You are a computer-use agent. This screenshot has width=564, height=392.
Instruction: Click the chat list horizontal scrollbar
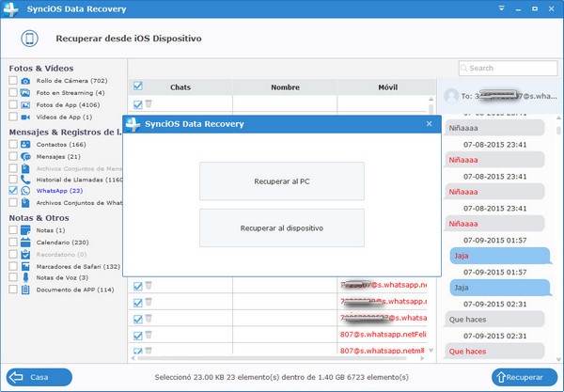[273, 358]
